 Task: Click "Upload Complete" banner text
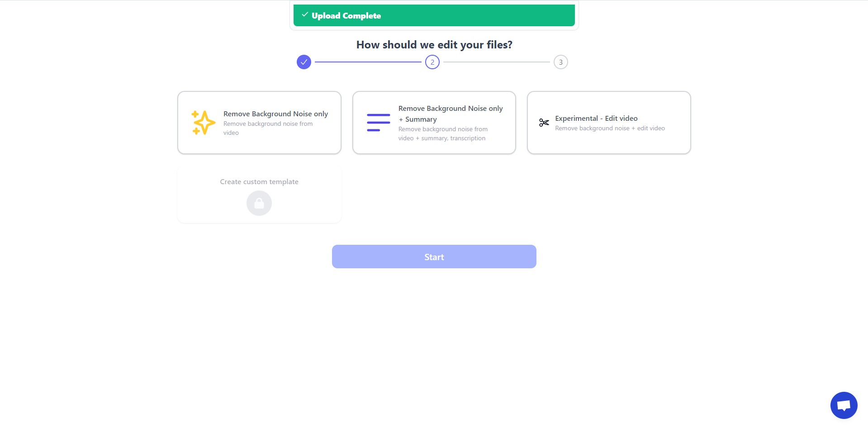(346, 16)
